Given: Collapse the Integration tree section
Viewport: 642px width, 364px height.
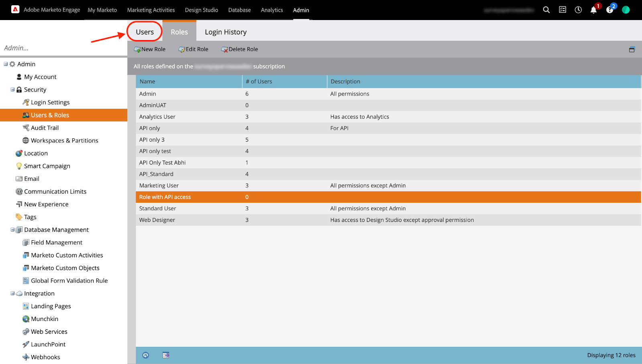Looking at the screenshot, I should click(12, 293).
